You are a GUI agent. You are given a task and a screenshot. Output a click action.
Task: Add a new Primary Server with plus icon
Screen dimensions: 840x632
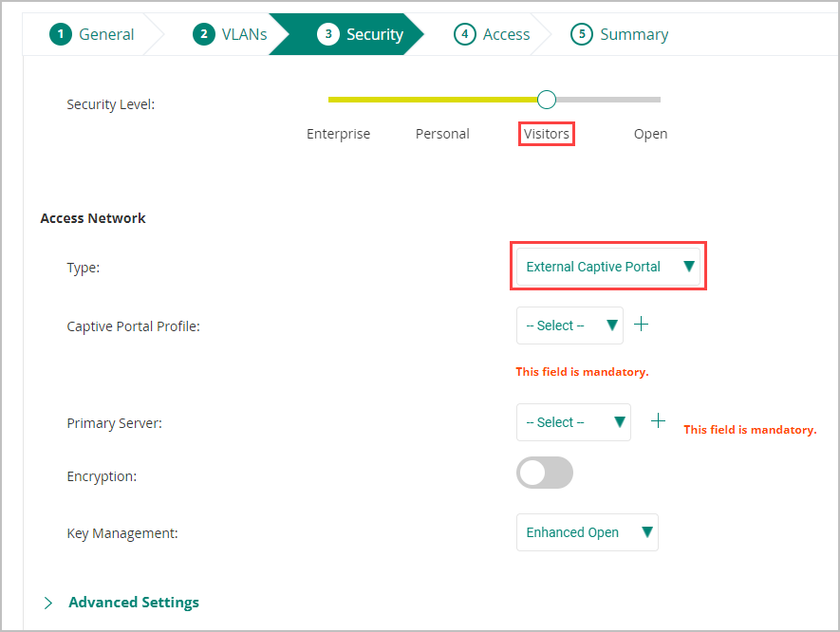(658, 420)
